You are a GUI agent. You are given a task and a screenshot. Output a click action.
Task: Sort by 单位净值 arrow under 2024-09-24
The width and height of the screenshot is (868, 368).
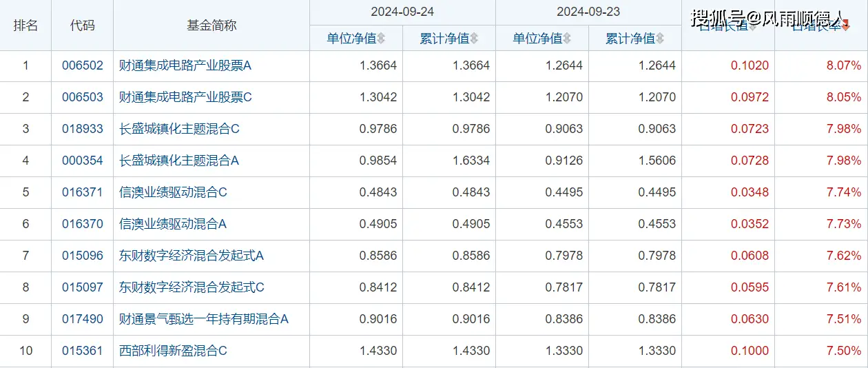(381, 39)
